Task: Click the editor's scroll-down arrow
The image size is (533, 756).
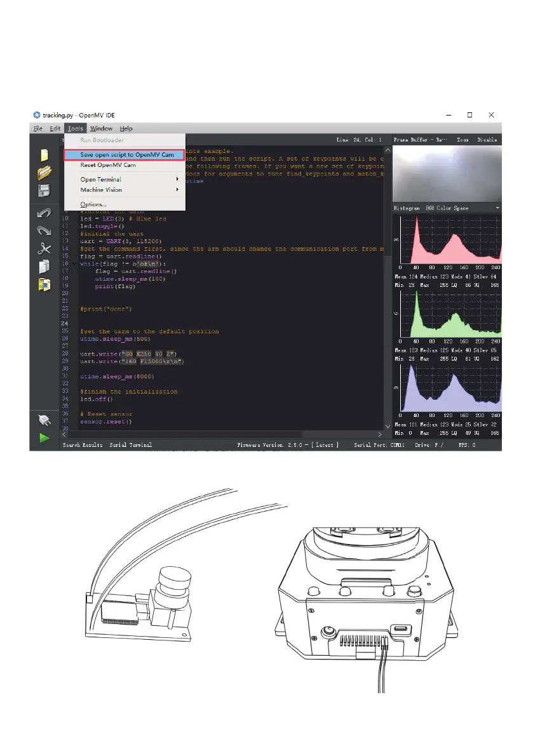Action: point(388,426)
